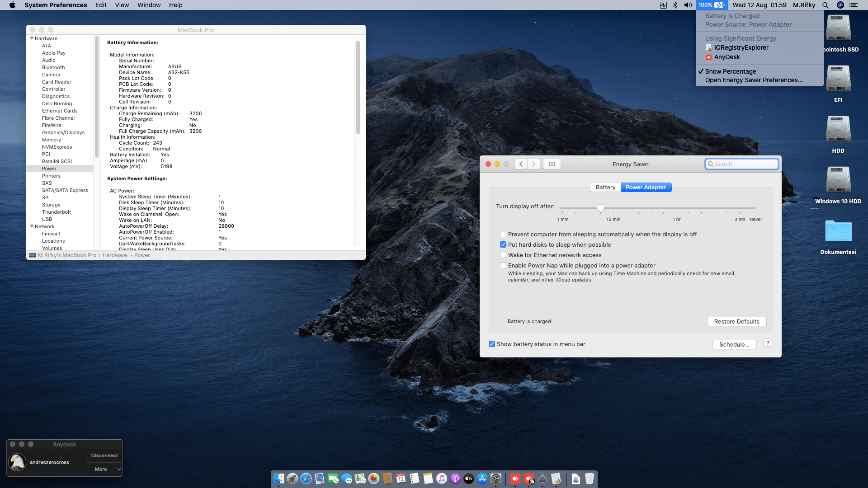
Task: Click the display-off slider thumb
Action: [x=600, y=208]
